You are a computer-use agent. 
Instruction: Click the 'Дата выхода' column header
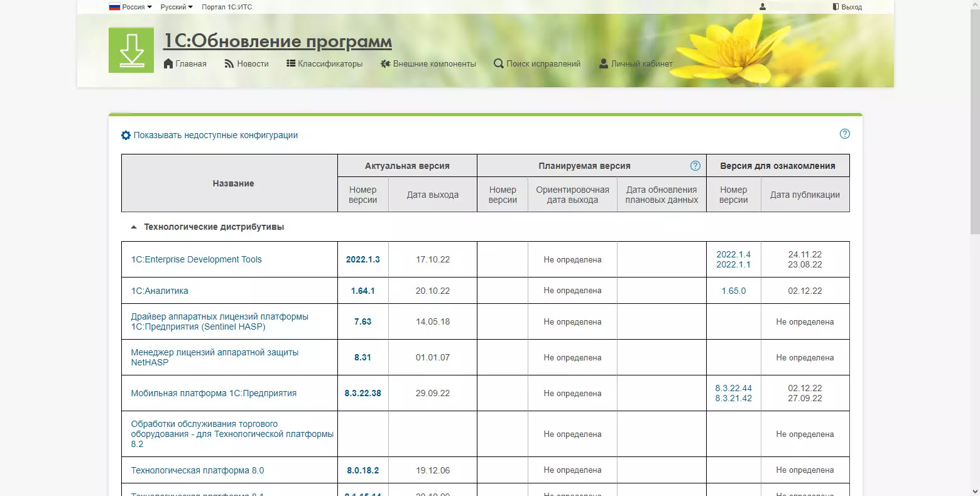point(433,195)
